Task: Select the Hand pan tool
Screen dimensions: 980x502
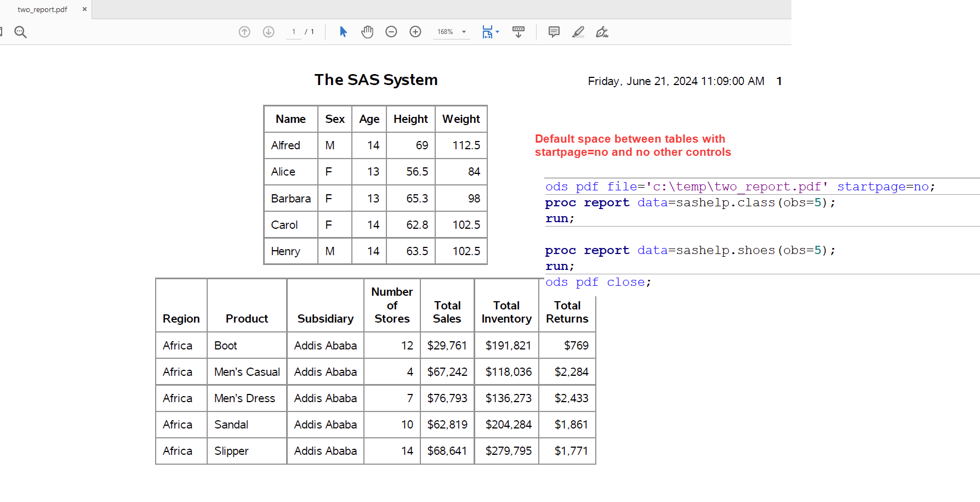Action: point(367,32)
